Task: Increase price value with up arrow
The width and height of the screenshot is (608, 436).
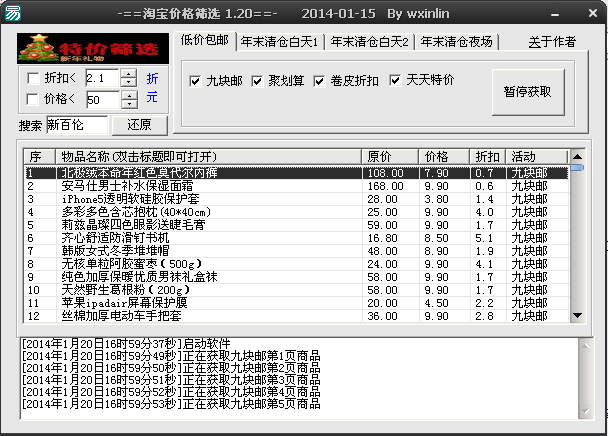Action: coord(129,95)
